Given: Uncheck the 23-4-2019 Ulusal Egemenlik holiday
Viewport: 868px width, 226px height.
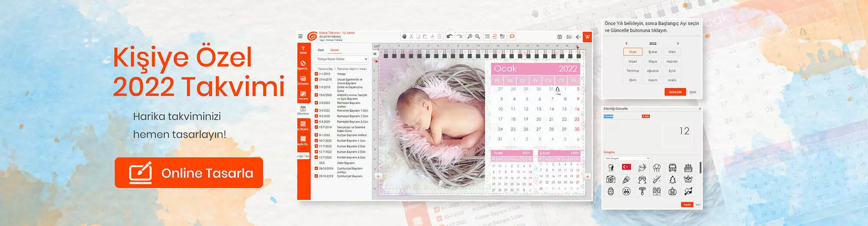Looking at the screenshot, I should [316, 80].
